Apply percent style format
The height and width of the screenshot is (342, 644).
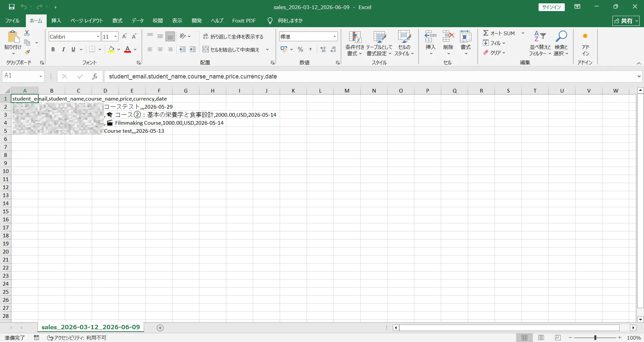(x=301, y=50)
